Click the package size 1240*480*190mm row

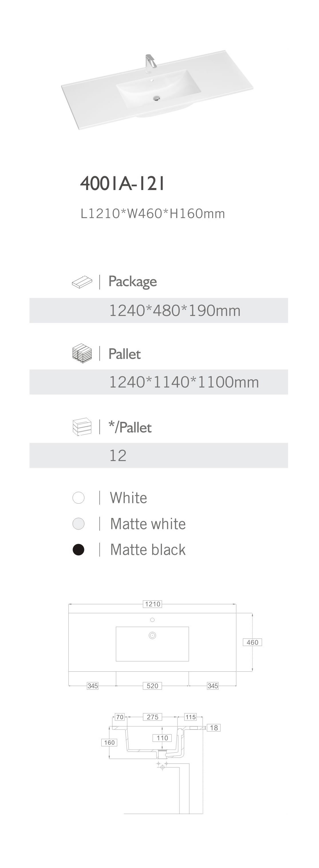pos(158,310)
